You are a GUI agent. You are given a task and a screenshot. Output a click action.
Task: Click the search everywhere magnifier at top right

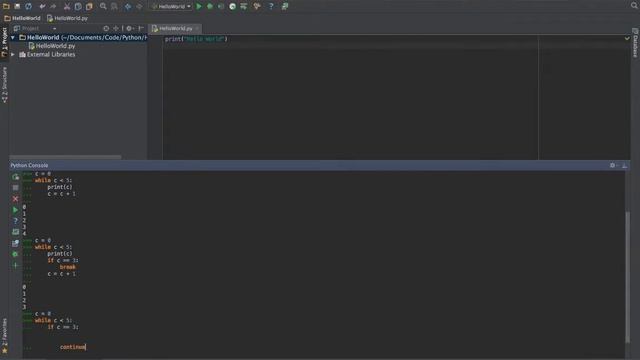tap(634, 6)
